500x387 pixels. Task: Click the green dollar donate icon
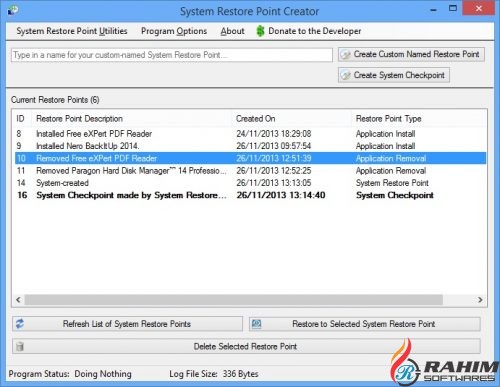pyautogui.click(x=260, y=31)
